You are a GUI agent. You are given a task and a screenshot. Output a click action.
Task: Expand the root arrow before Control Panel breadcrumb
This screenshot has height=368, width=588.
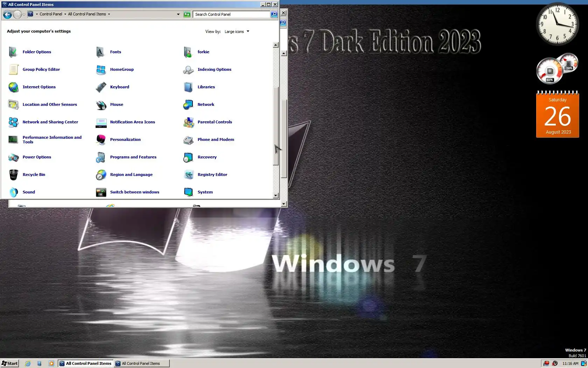point(37,14)
